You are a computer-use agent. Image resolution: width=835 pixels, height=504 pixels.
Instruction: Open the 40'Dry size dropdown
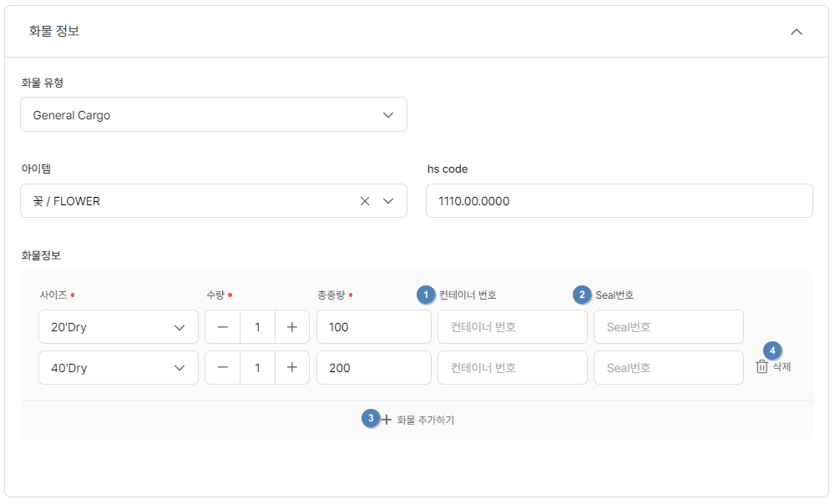pos(119,368)
